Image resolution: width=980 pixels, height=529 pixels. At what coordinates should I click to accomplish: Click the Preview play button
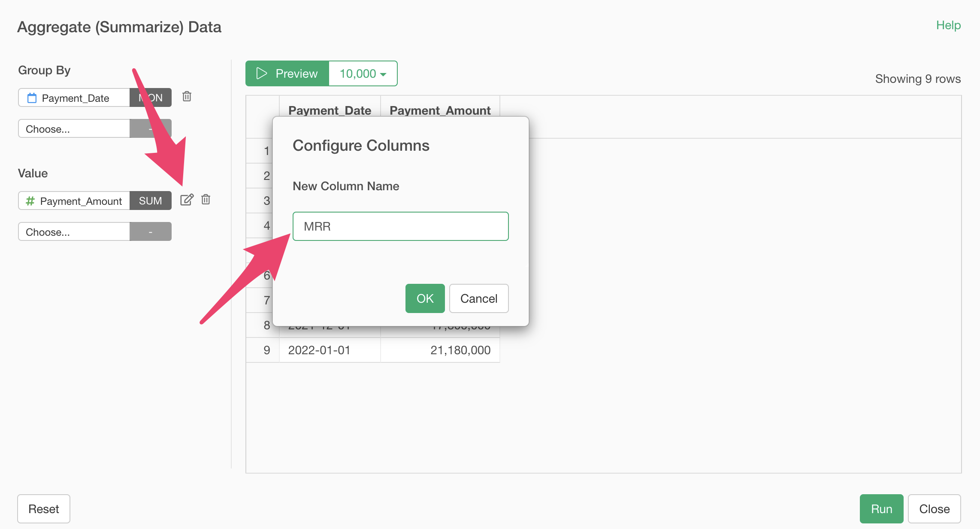pyautogui.click(x=287, y=73)
